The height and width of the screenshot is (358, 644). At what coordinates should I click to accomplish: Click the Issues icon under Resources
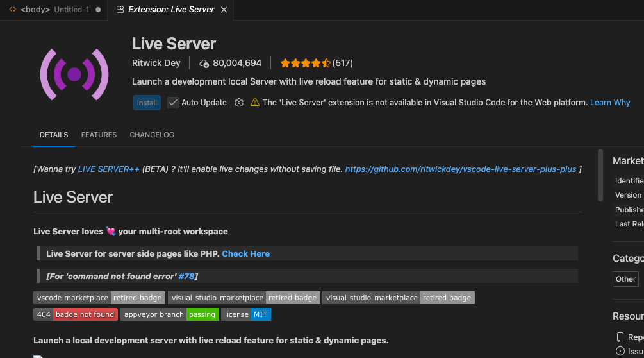coord(620,351)
